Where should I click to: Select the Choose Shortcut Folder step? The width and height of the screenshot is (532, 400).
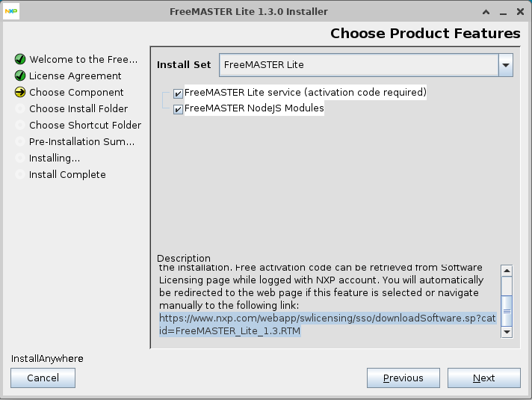[x=84, y=126]
